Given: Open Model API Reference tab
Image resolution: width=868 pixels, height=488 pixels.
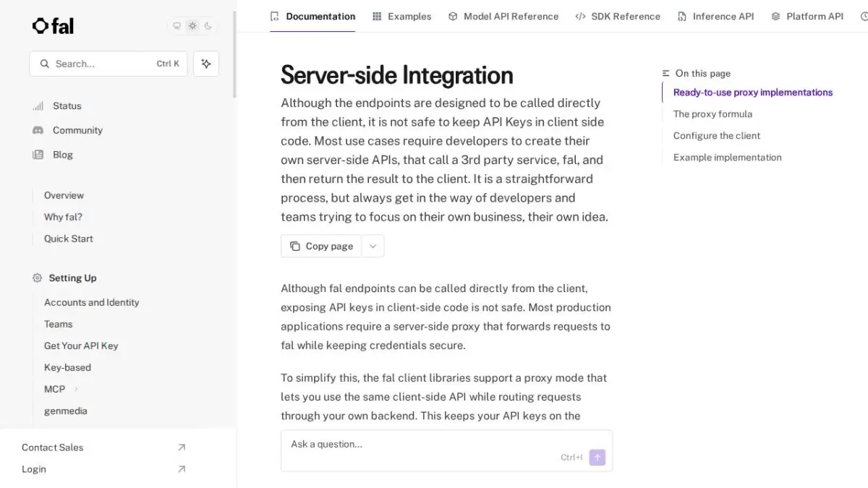Looking at the screenshot, I should coord(503,16).
